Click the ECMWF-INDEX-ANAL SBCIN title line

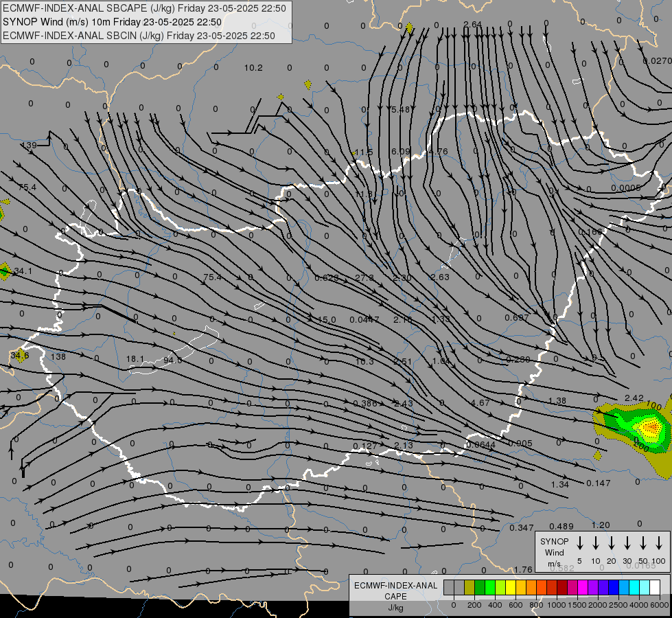(139, 36)
